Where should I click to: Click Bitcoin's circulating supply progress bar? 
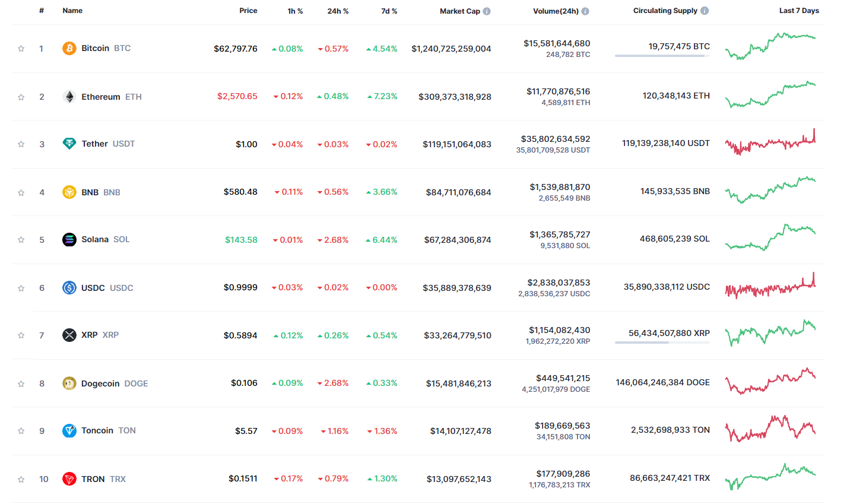coord(662,56)
